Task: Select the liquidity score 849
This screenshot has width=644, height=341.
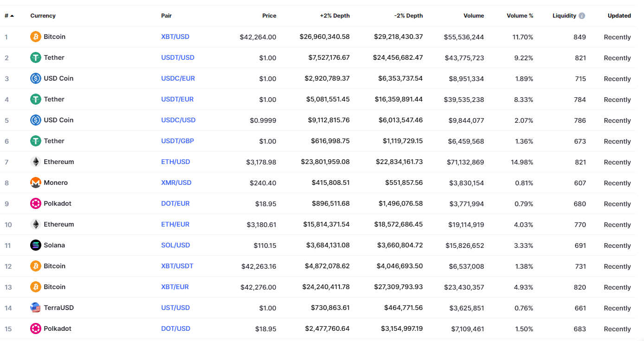Action: (x=580, y=37)
